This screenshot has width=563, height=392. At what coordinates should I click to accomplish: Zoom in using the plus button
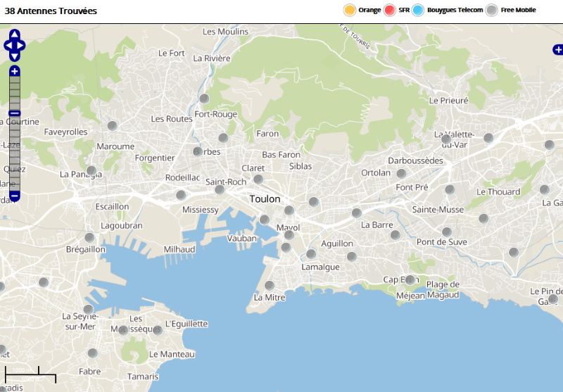(14, 71)
